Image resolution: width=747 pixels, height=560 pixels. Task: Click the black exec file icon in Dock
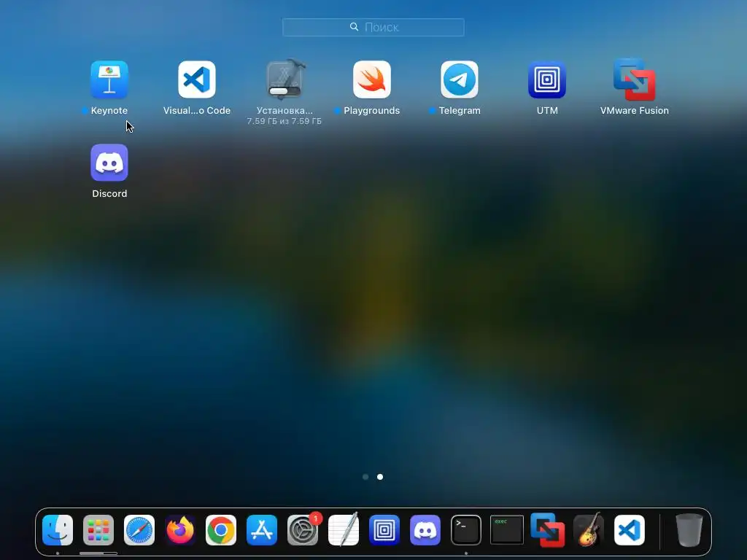[x=507, y=529]
